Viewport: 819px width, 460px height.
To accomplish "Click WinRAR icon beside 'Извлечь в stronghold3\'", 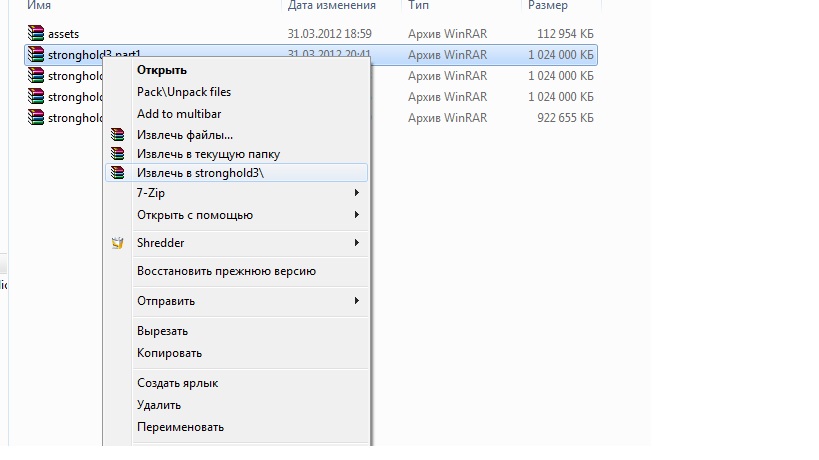I will tap(118, 173).
